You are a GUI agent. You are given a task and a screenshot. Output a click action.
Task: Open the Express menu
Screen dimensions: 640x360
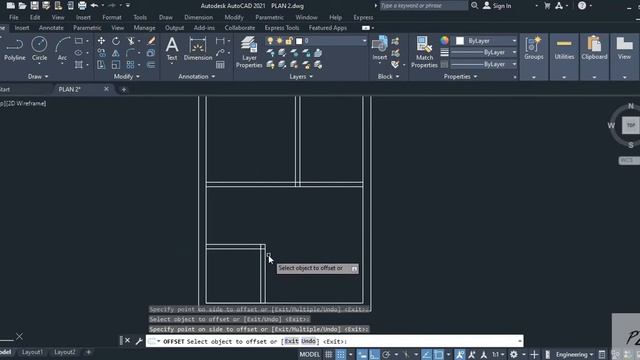click(363, 18)
